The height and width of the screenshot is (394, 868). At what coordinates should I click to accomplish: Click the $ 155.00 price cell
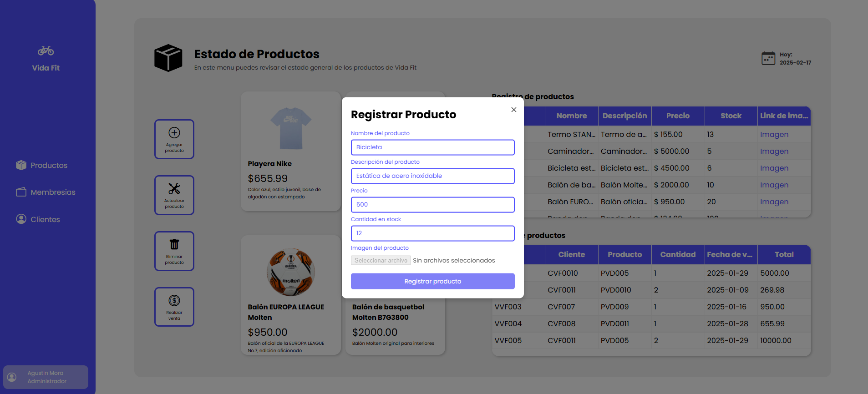click(x=678, y=135)
